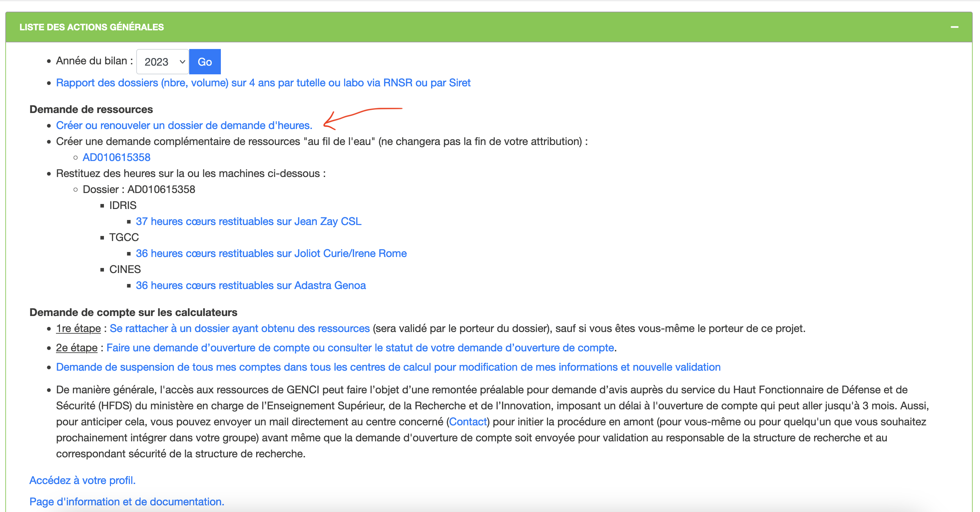Open the first AD010615358 dossier link
The image size is (980, 512).
tap(116, 157)
